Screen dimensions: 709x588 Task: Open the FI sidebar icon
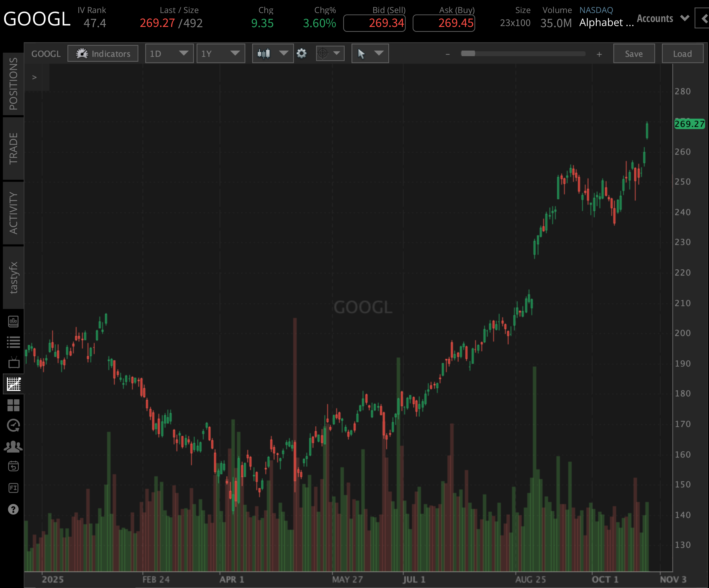coord(14,488)
